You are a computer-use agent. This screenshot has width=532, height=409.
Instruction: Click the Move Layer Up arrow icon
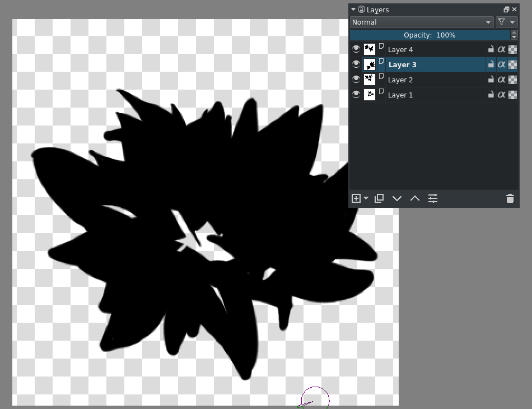coord(415,198)
